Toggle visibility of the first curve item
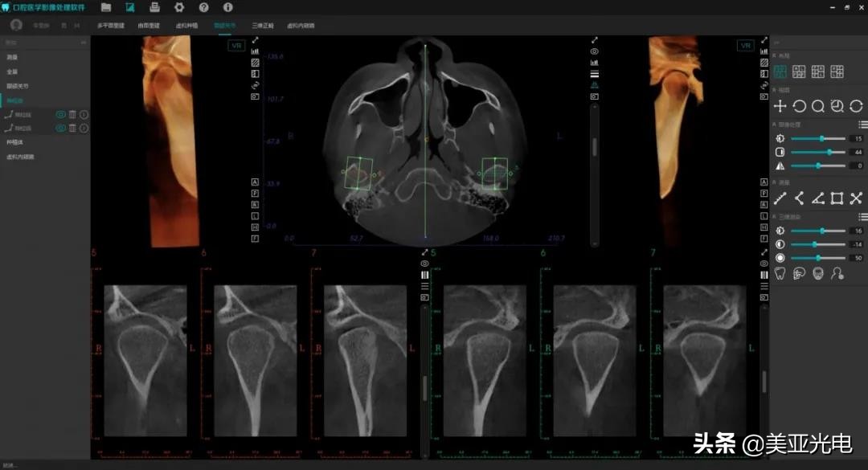Viewport: 868px width, 470px height. (60, 115)
